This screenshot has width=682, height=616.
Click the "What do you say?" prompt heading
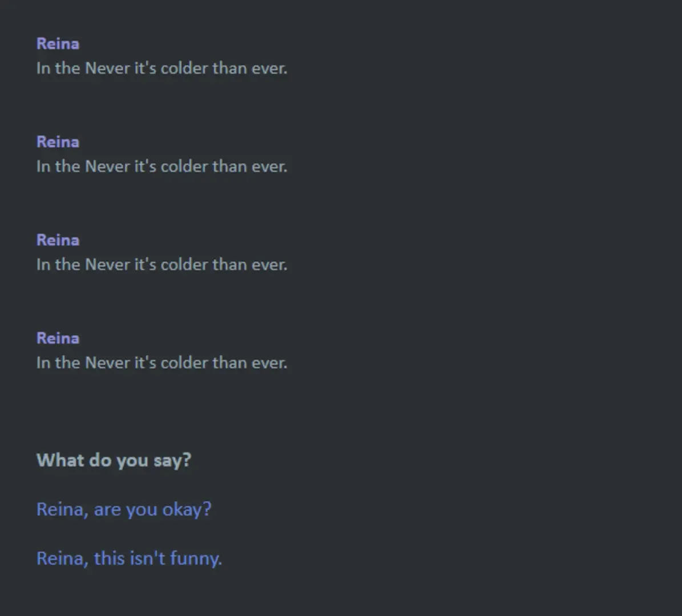coord(114,460)
